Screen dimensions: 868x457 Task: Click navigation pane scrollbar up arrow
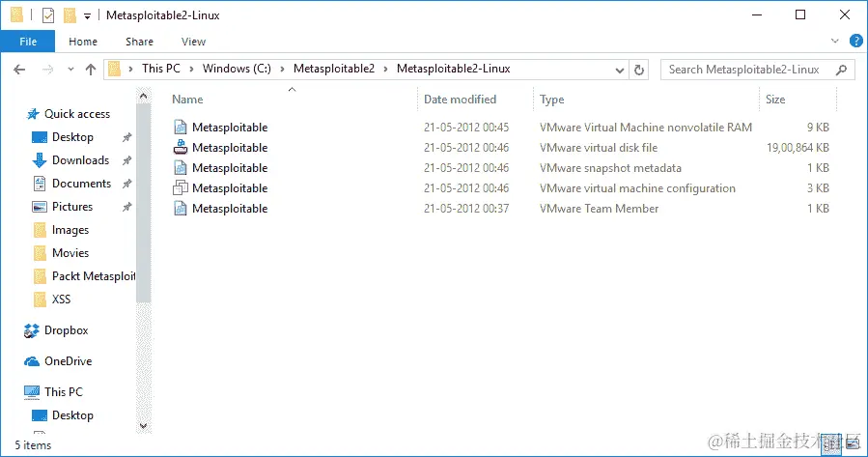[143, 97]
